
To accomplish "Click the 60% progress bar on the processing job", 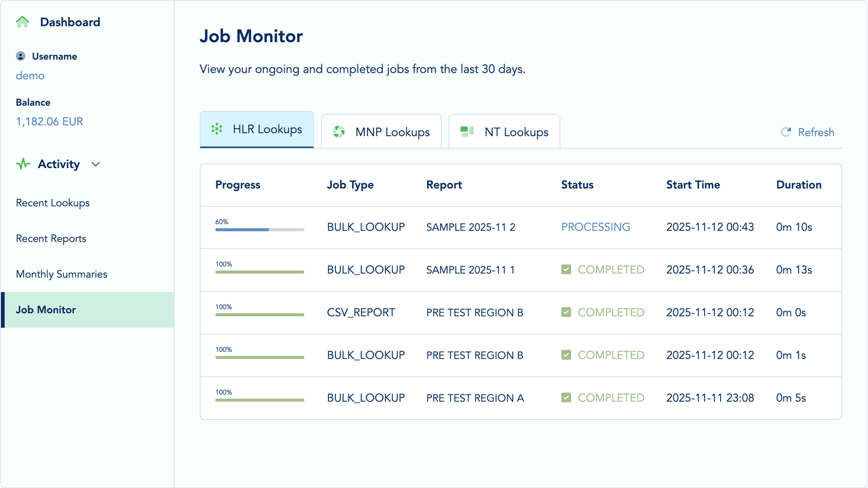I will coord(260,230).
